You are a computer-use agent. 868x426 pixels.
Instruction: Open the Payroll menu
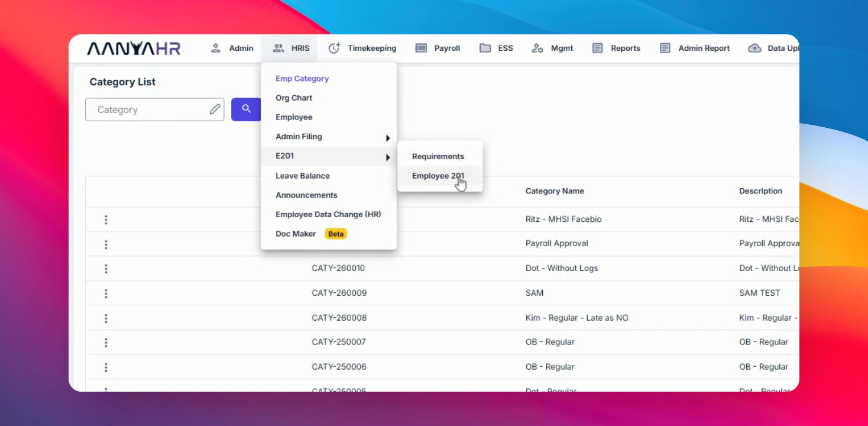tap(438, 49)
